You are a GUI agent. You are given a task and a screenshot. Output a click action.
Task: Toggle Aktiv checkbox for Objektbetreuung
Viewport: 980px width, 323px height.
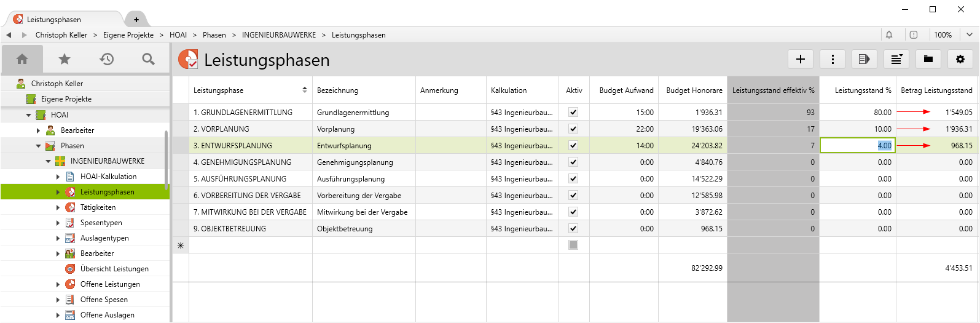(573, 229)
